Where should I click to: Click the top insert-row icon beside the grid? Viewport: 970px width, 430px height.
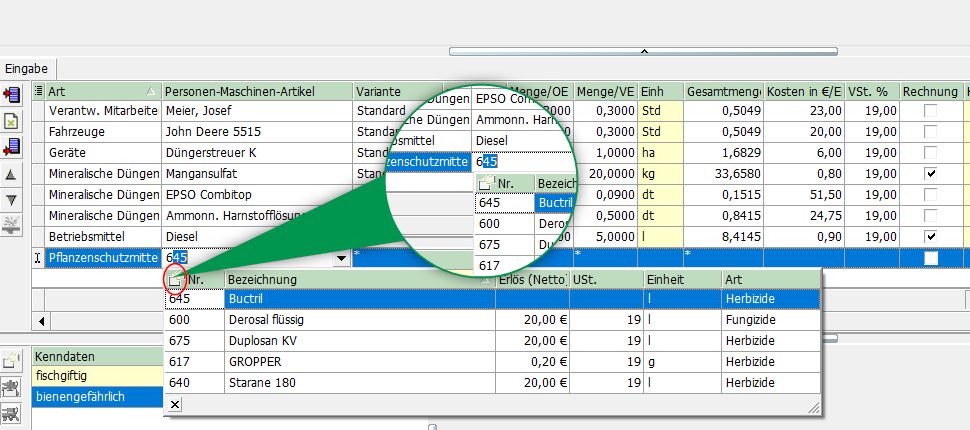coord(14,95)
